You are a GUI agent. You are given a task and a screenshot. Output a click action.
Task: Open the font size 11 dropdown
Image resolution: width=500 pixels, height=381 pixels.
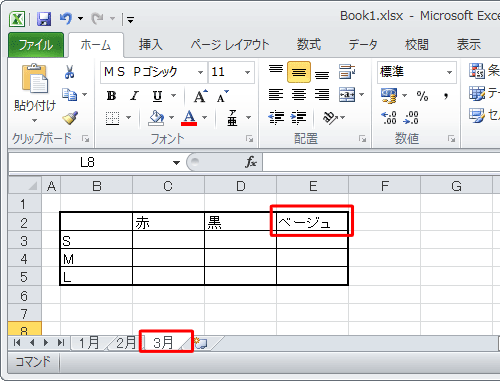click(247, 72)
